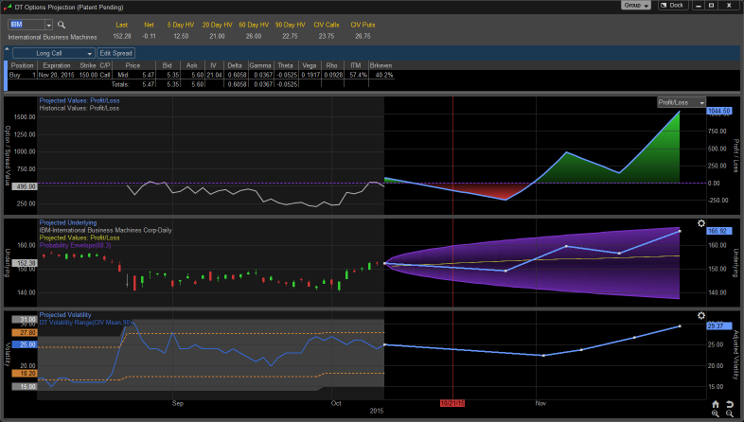
Task: Click the Delta column header
Action: pos(234,66)
